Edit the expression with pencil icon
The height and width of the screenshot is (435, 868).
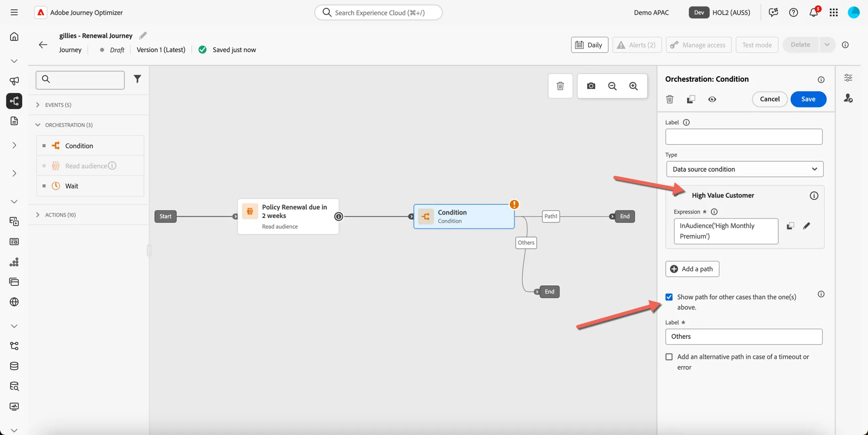pos(807,226)
